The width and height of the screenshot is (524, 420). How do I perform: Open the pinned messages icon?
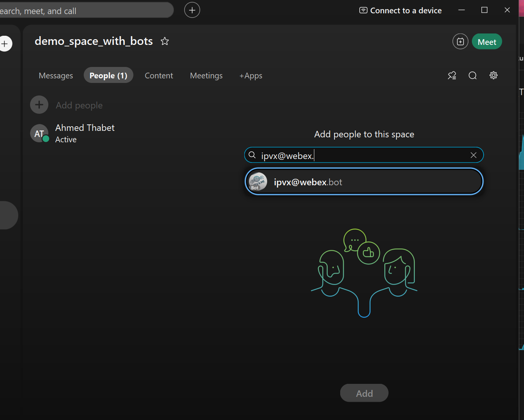click(x=452, y=75)
